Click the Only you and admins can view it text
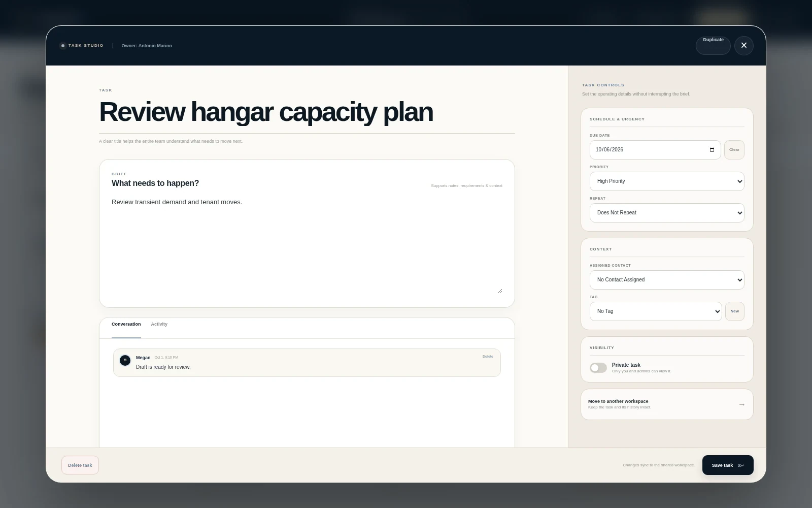The image size is (812, 508). tap(641, 371)
